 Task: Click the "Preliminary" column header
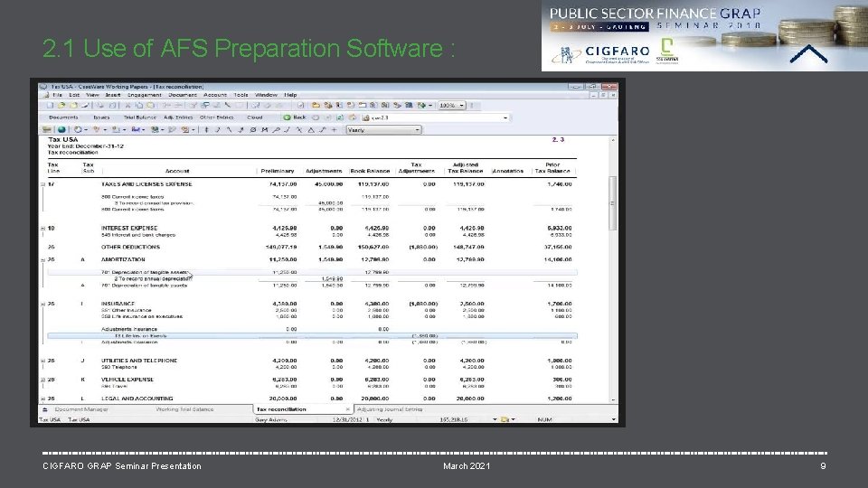278,171
